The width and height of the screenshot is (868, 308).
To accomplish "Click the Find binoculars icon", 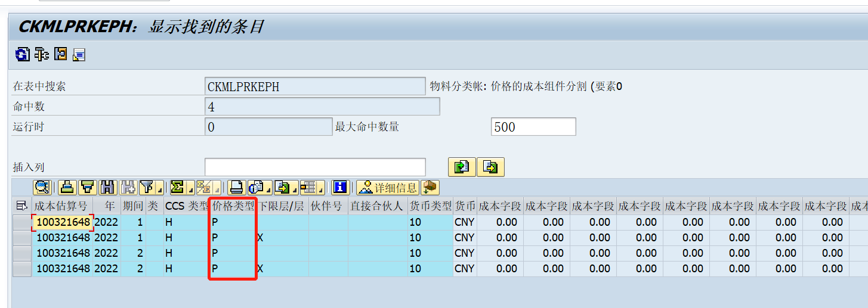I will pyautogui.click(x=108, y=188).
